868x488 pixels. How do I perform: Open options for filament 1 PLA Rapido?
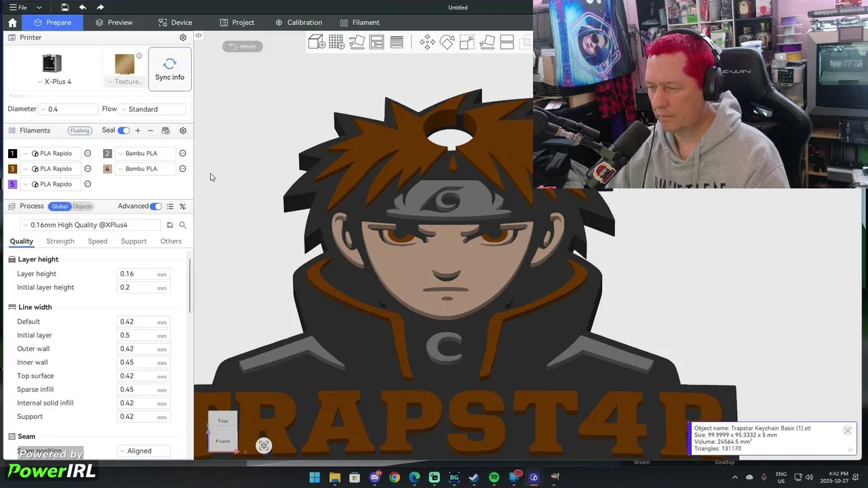tap(87, 153)
